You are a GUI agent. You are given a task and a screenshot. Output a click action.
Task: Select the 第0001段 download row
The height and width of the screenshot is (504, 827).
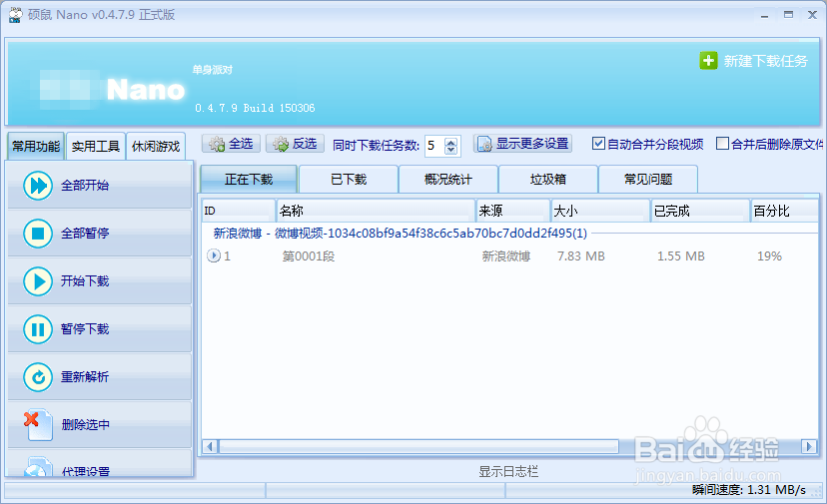pyautogui.click(x=510, y=256)
